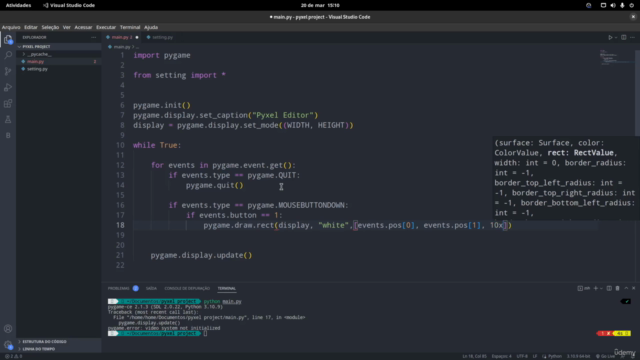Open the problems count badge
Viewport: 640px width, 360px height.
pos(136,288)
